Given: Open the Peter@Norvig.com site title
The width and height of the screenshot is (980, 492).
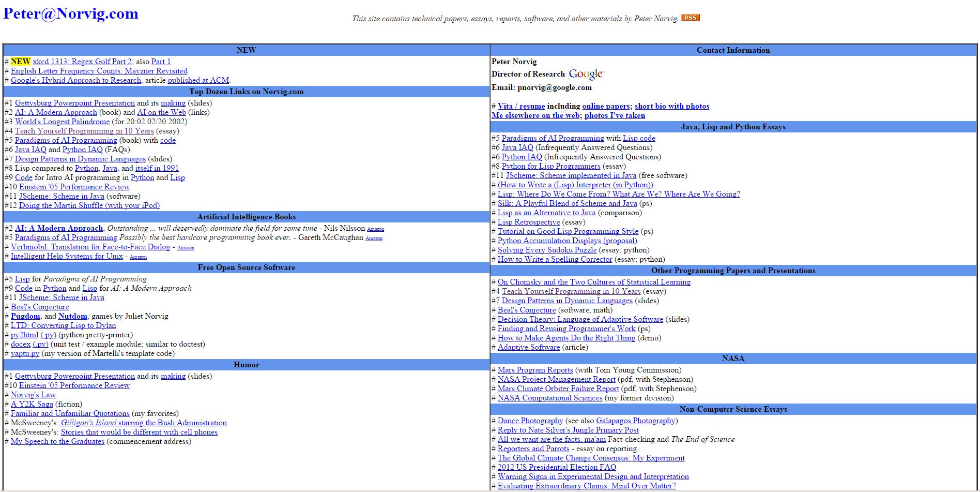Looking at the screenshot, I should 71,13.
